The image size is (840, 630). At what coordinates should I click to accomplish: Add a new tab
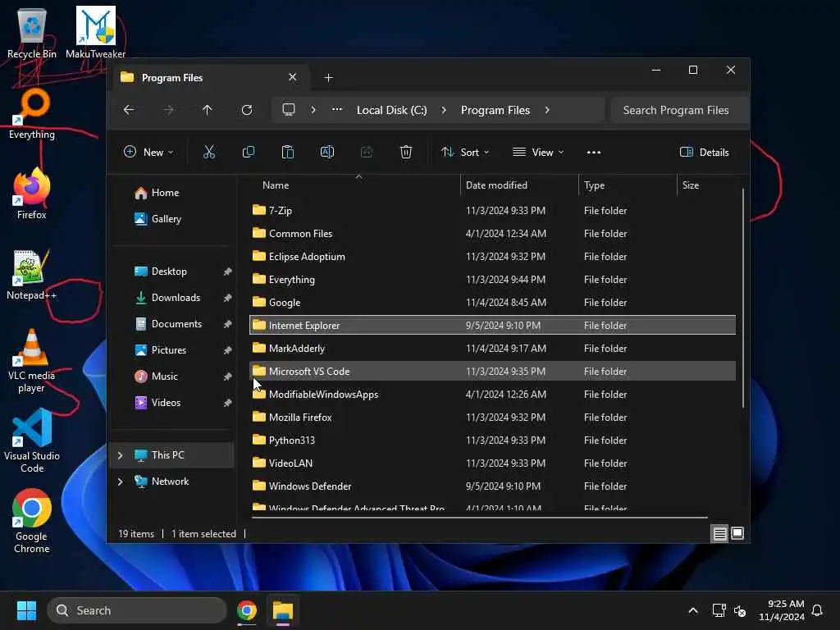click(x=328, y=78)
